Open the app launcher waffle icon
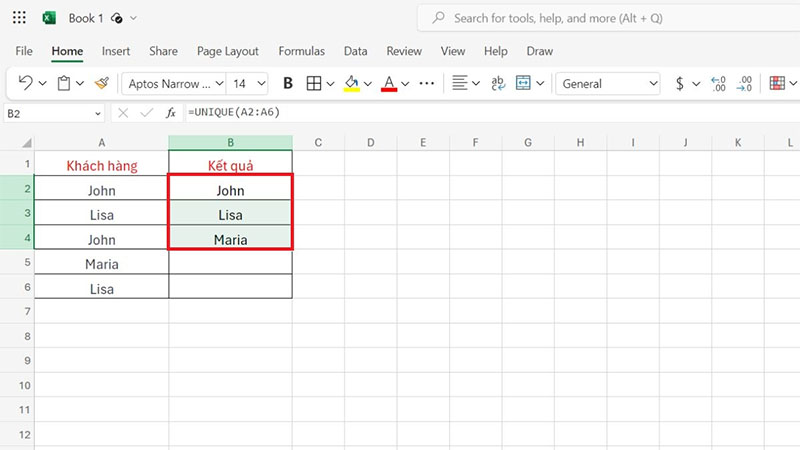800x450 pixels. tap(19, 18)
